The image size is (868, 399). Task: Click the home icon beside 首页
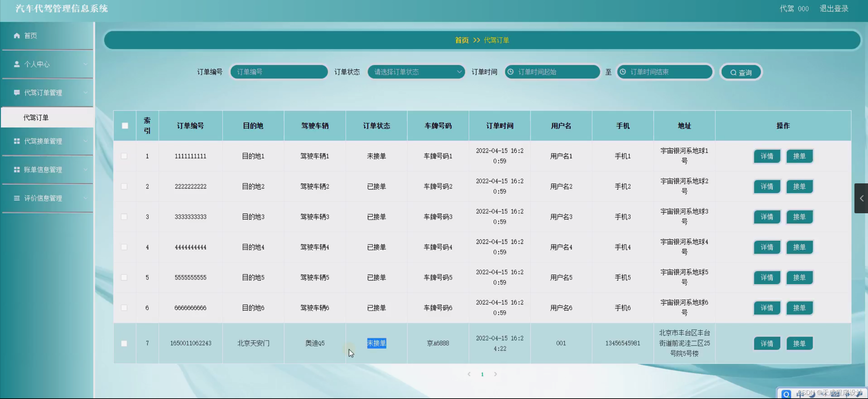pyautogui.click(x=16, y=35)
